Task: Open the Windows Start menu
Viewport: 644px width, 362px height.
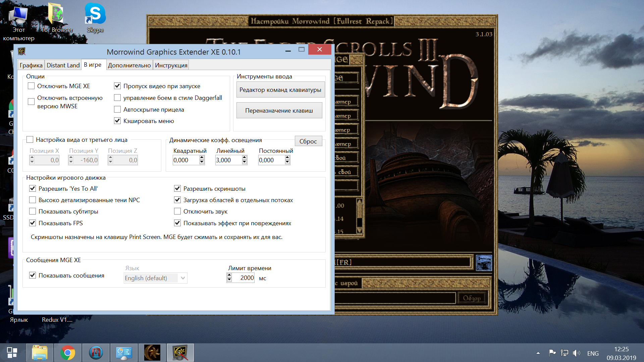Action: (12, 353)
